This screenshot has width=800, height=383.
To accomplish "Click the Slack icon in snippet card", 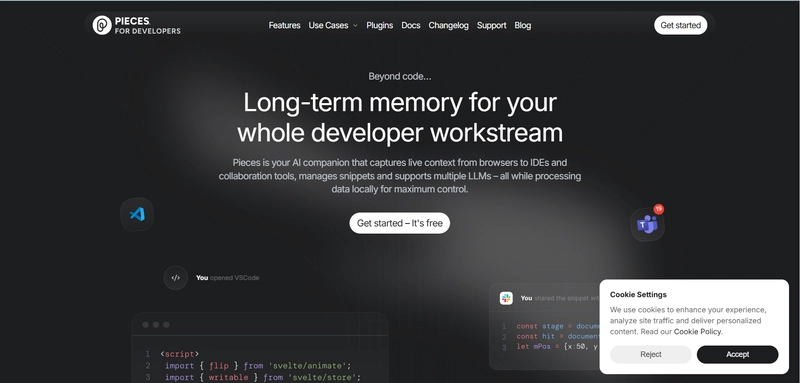I will pos(506,298).
